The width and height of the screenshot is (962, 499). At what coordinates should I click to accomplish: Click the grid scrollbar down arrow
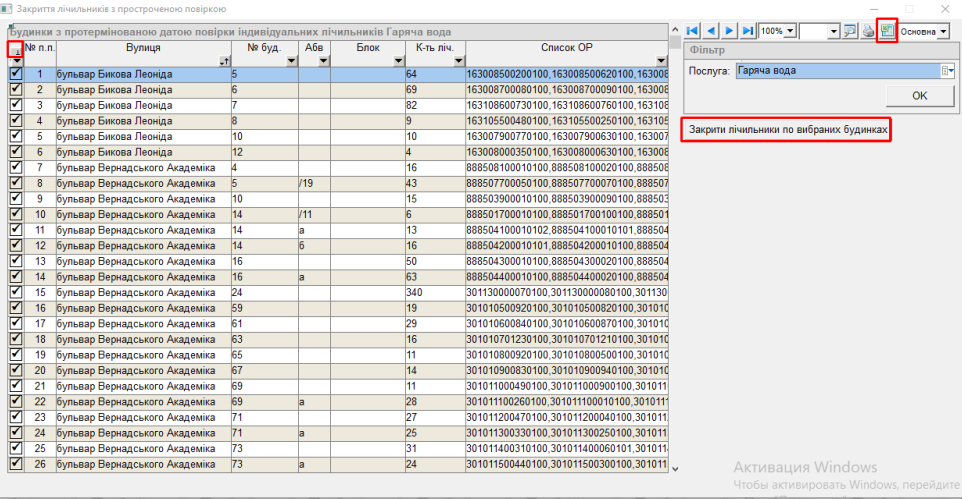click(675, 467)
